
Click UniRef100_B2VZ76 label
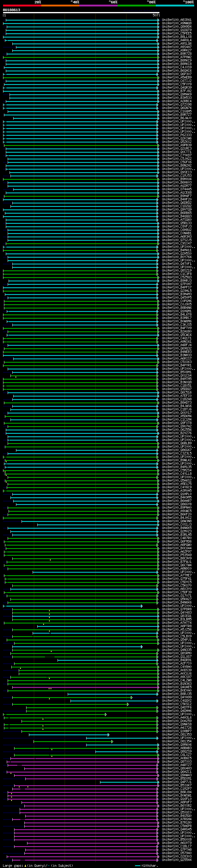(x=176, y=433)
